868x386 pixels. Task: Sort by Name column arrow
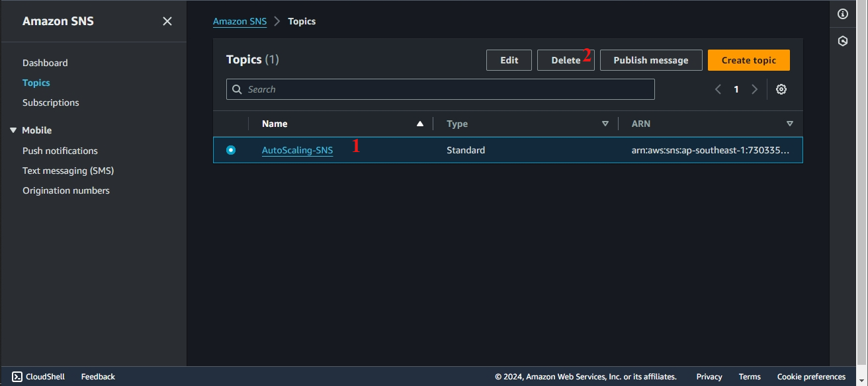tap(419, 124)
